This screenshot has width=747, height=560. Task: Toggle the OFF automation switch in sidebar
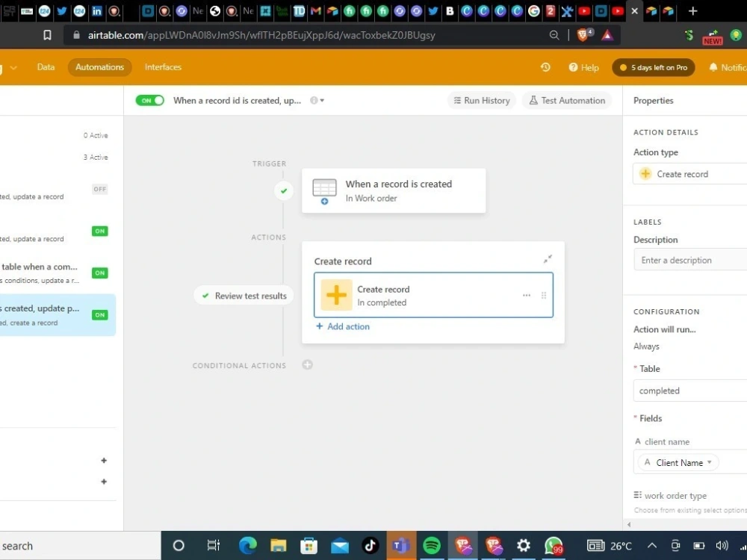[x=99, y=189]
